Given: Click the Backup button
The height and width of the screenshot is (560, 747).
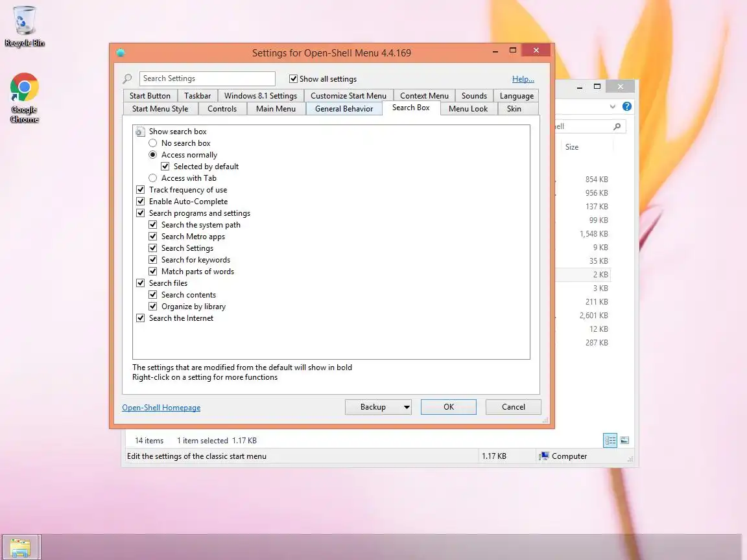Looking at the screenshot, I should (373, 407).
